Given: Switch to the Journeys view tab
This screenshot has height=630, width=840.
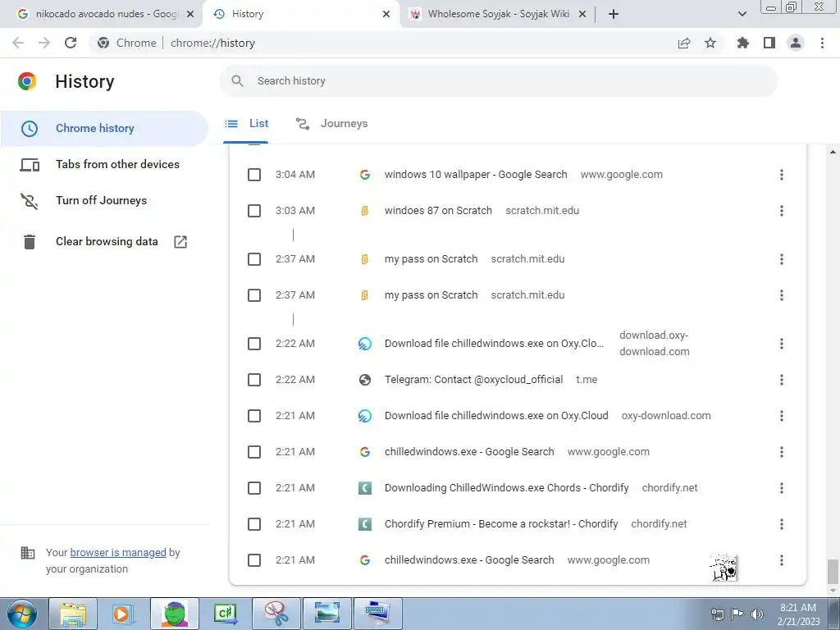Looking at the screenshot, I should point(332,124).
